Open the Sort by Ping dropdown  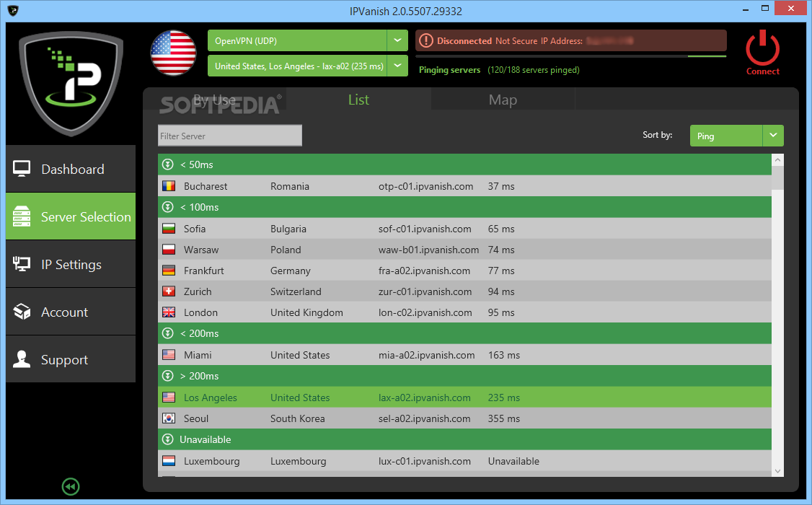click(x=736, y=136)
